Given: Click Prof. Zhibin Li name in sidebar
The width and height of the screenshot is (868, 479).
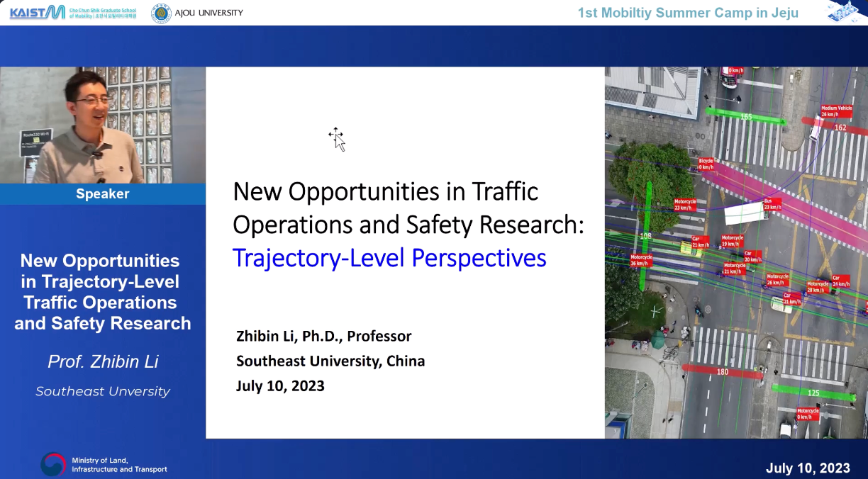Looking at the screenshot, I should (103, 362).
